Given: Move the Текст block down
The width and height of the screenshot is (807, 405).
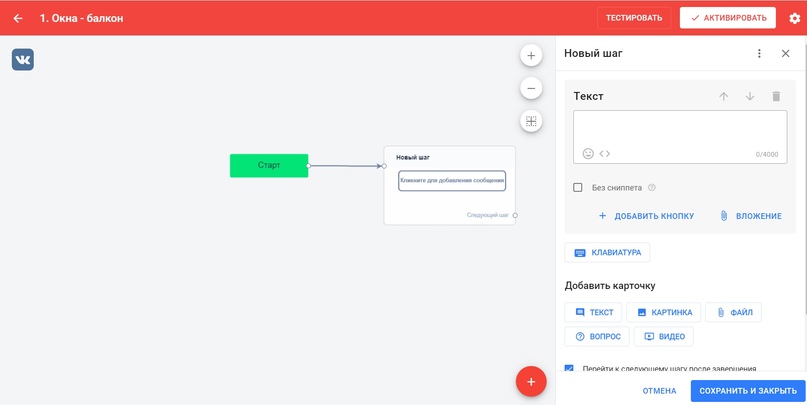Looking at the screenshot, I should (750, 96).
